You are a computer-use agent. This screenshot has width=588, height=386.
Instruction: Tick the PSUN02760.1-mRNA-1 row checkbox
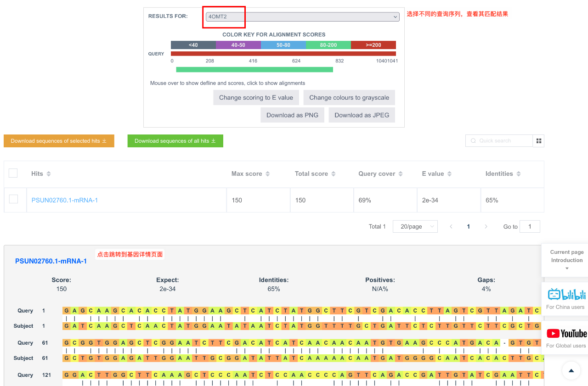point(14,199)
